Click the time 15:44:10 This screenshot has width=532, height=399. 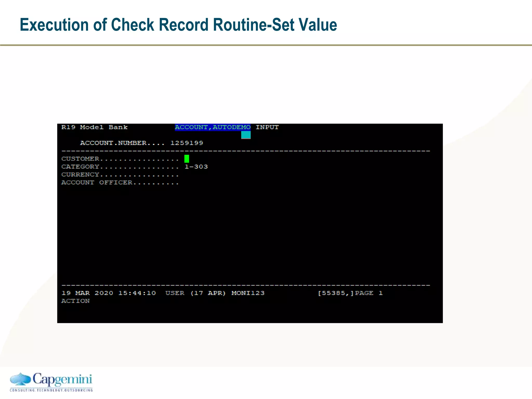click(x=137, y=293)
